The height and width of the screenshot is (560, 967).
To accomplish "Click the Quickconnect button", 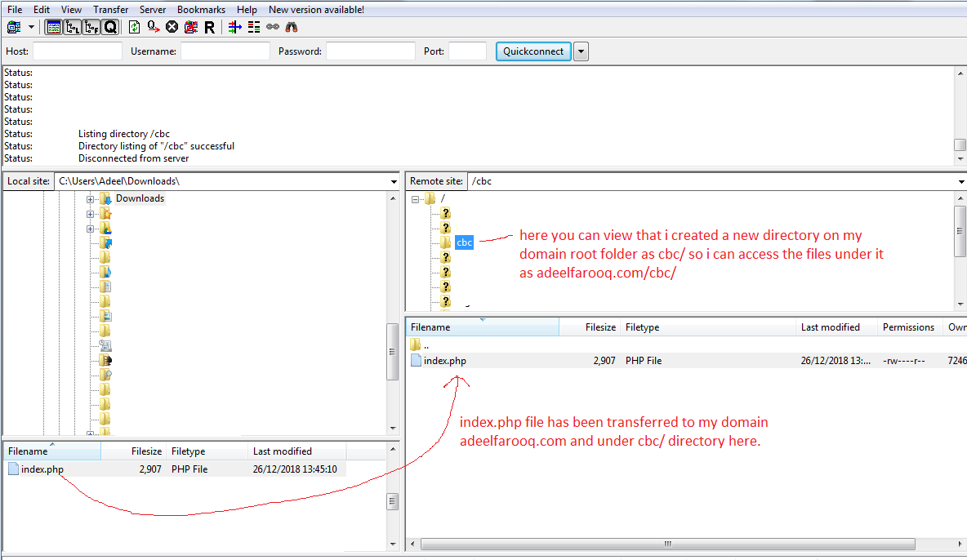I will coord(533,51).
